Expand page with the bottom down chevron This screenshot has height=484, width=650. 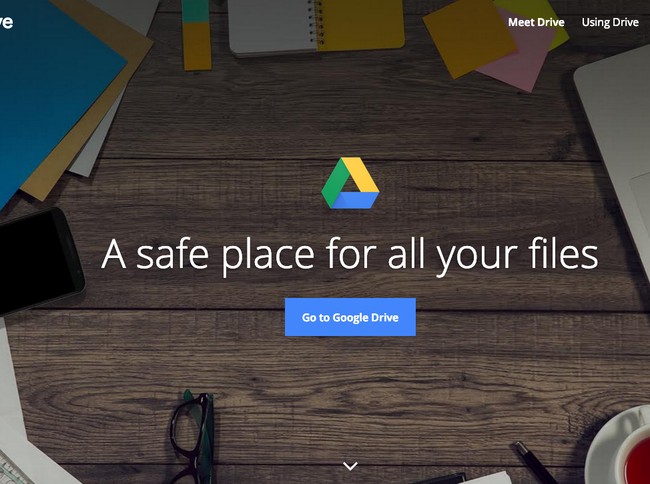[x=350, y=465]
